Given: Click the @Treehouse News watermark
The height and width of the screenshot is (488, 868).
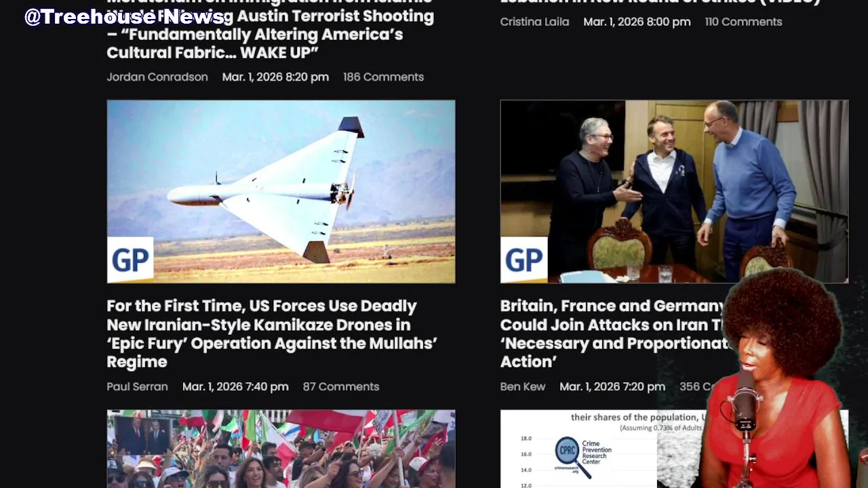Looking at the screenshot, I should [x=125, y=17].
